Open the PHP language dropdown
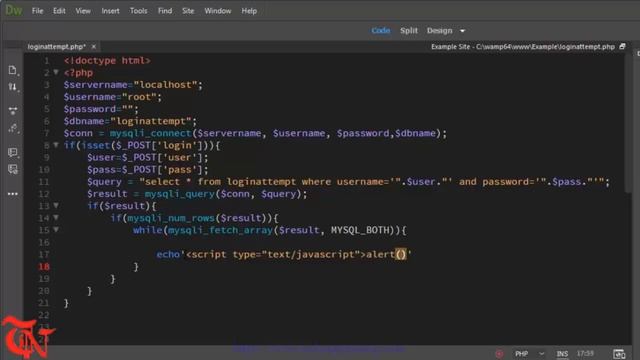This screenshot has width=640, height=360. tap(529, 353)
